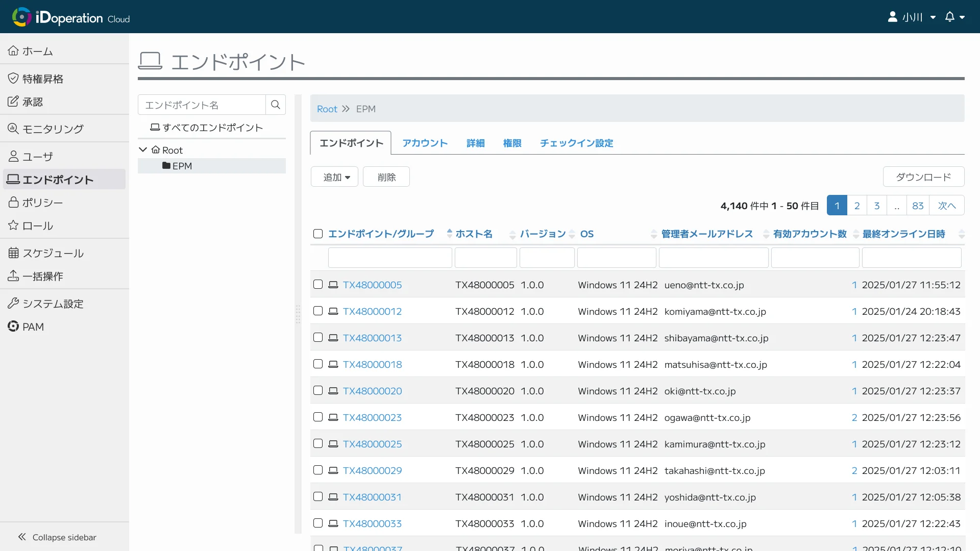This screenshot has height=551, width=980.
Task: Check the select-all header checkbox
Action: pos(318,234)
